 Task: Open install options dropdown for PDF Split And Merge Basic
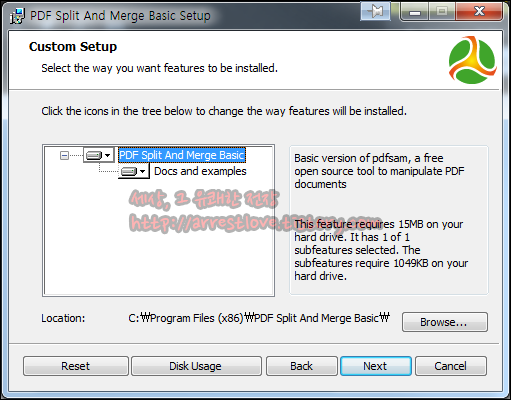click(x=99, y=155)
